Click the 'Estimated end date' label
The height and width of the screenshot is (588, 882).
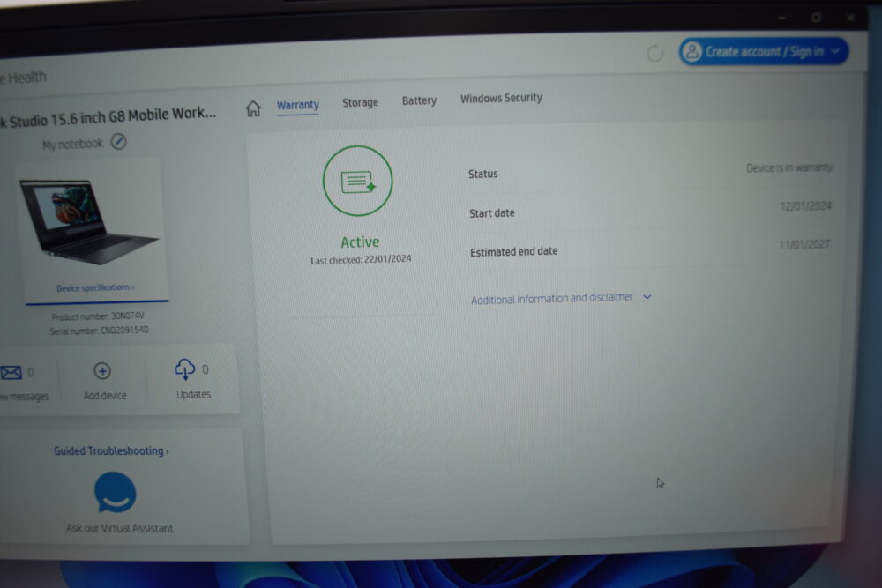click(513, 252)
